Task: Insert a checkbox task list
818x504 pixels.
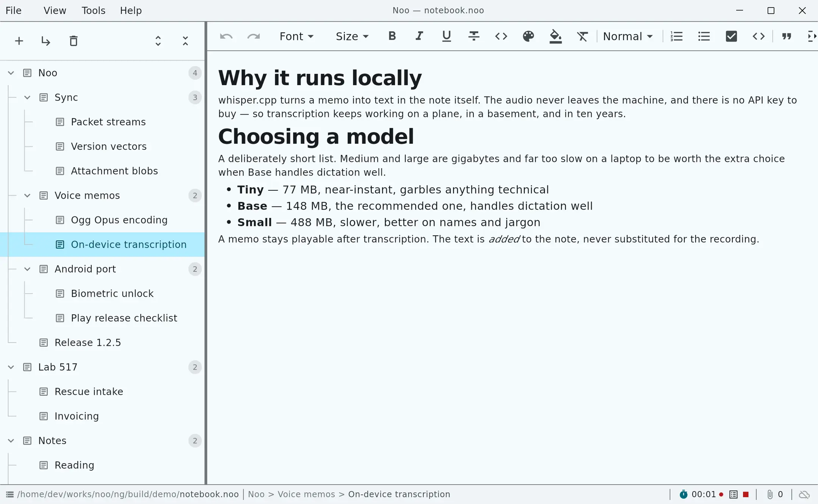Action: [731, 36]
